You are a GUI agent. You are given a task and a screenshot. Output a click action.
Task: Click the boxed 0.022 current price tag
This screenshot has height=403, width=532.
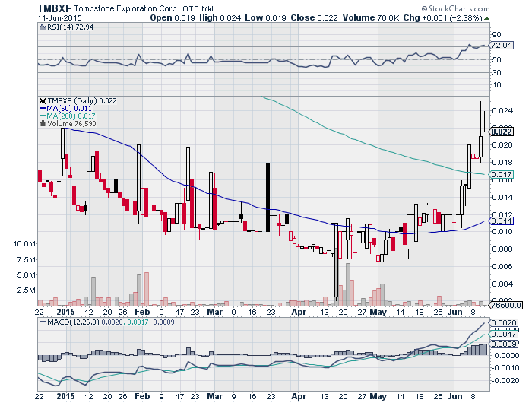502,132
